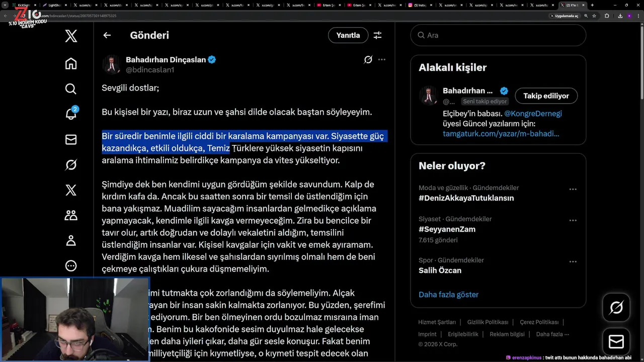Open X home logo in sidebar

click(x=71, y=36)
